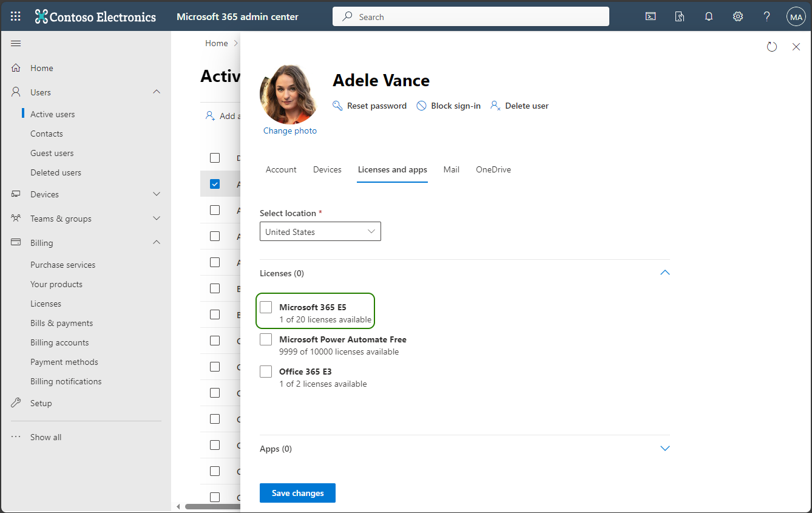Close the Adele Vance panel
Image resolution: width=812 pixels, height=513 pixels.
(796, 47)
